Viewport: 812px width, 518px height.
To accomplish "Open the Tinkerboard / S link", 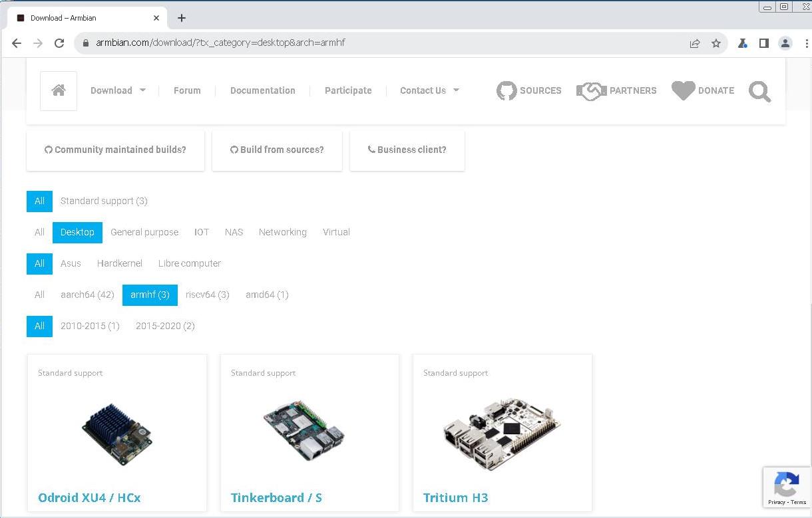I will pyautogui.click(x=276, y=497).
